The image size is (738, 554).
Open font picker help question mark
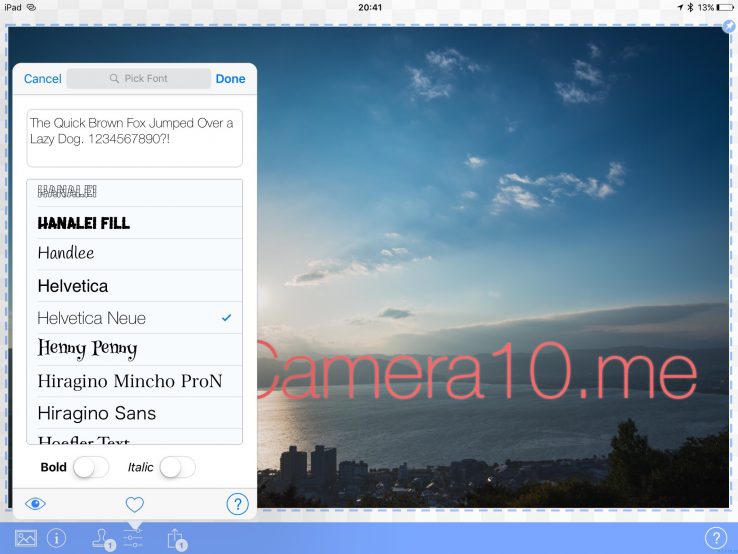237,504
